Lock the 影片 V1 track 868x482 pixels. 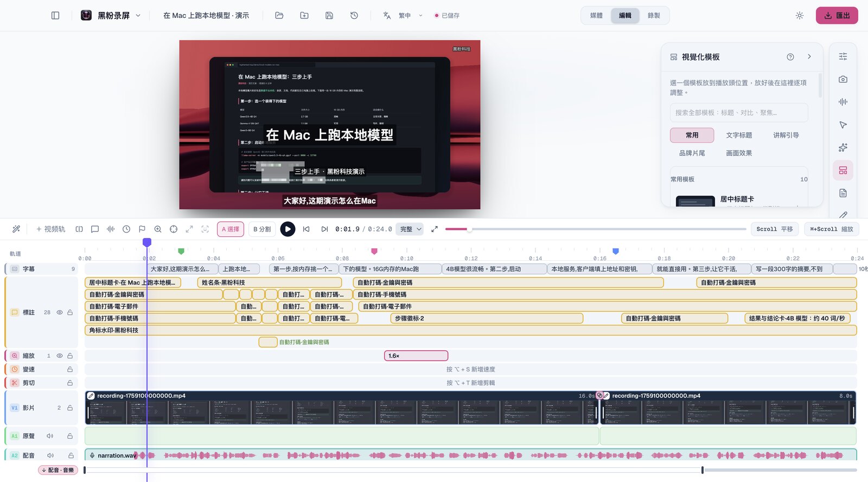pos(70,408)
